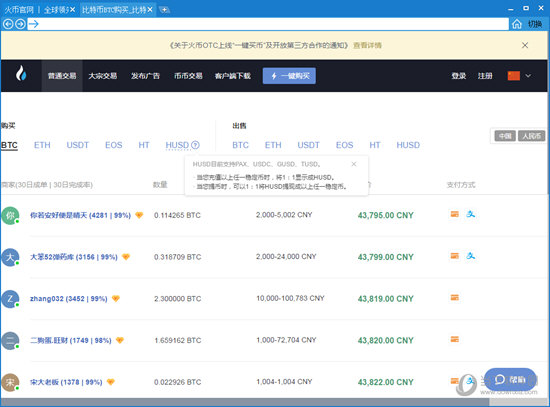
Task: Select HUSD under the 出售 section
Action: (x=408, y=145)
